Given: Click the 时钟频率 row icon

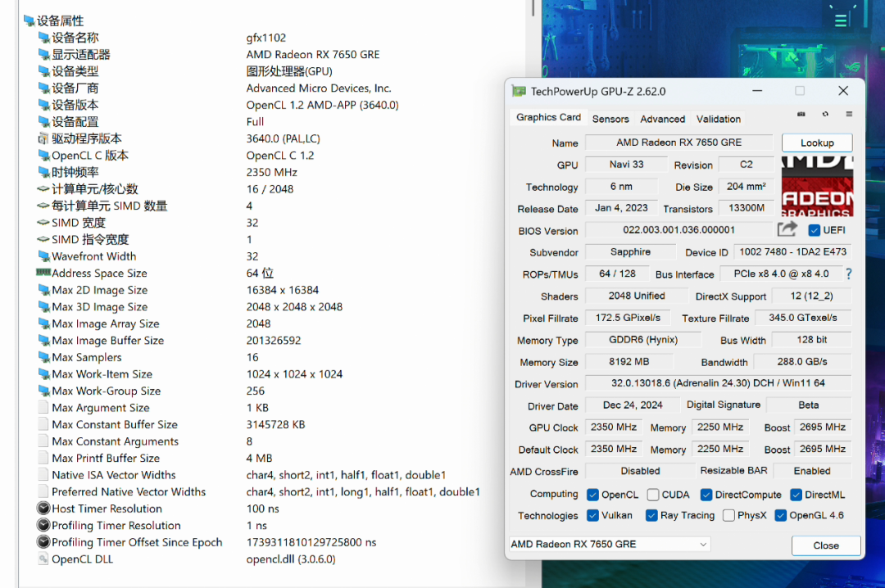Looking at the screenshot, I should pos(43,172).
